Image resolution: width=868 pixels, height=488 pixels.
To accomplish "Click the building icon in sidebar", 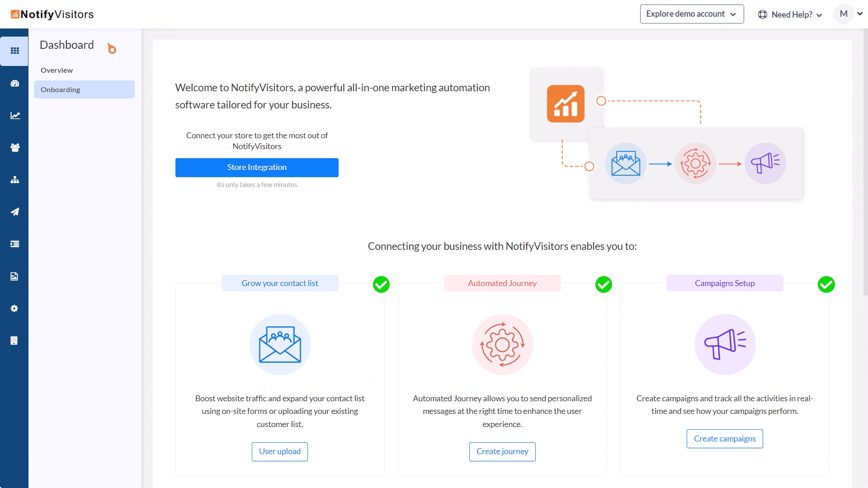I will [x=14, y=341].
